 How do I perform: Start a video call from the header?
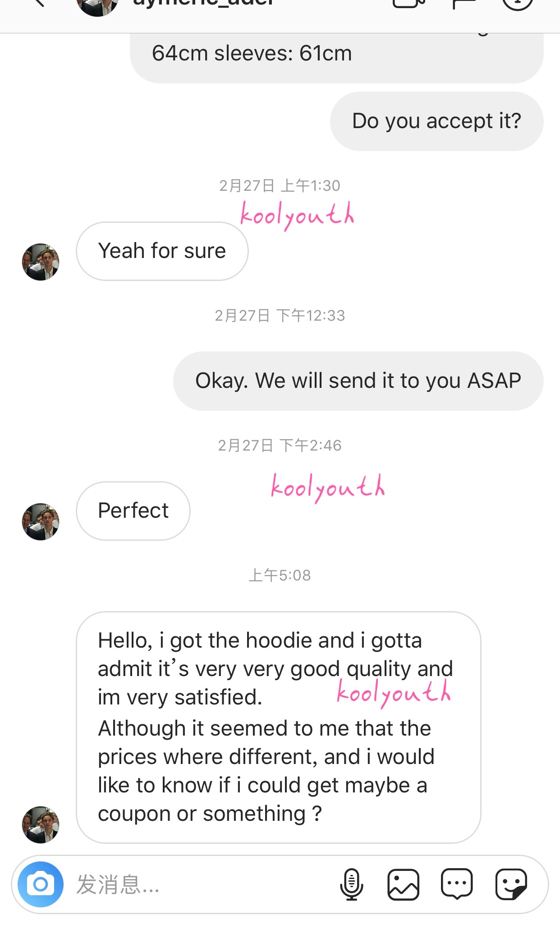pos(409,4)
